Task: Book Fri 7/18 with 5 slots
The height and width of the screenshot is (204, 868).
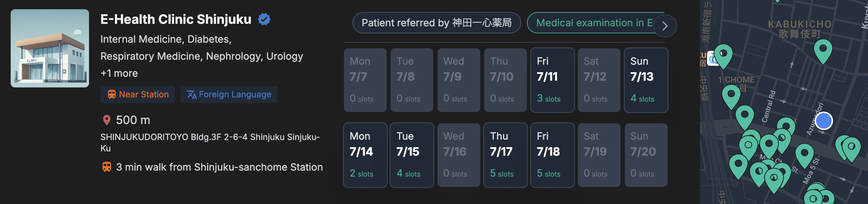Action: click(x=552, y=155)
